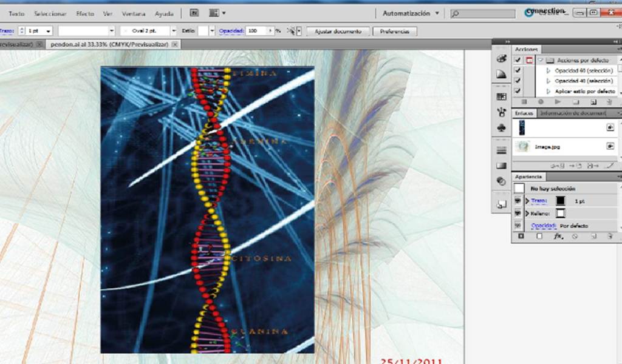Open the Transparency panel circles icon
This screenshot has width=622, height=364.
501,181
